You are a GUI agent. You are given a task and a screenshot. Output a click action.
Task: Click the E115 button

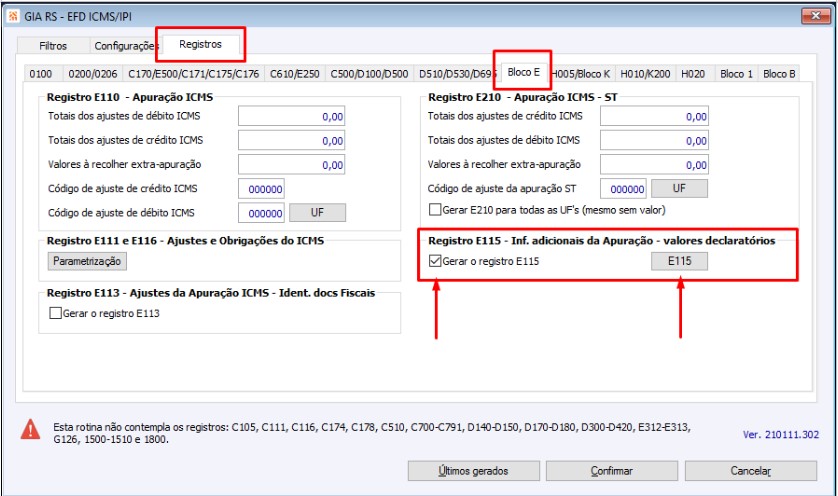pos(679,261)
